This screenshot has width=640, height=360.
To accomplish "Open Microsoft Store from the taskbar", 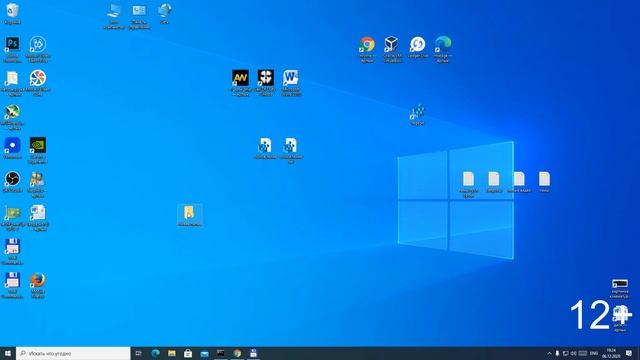I will (x=188, y=353).
